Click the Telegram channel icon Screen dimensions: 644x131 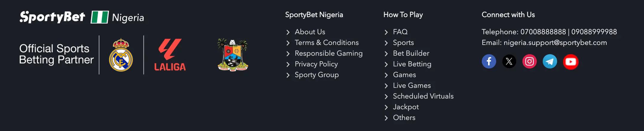tap(550, 62)
